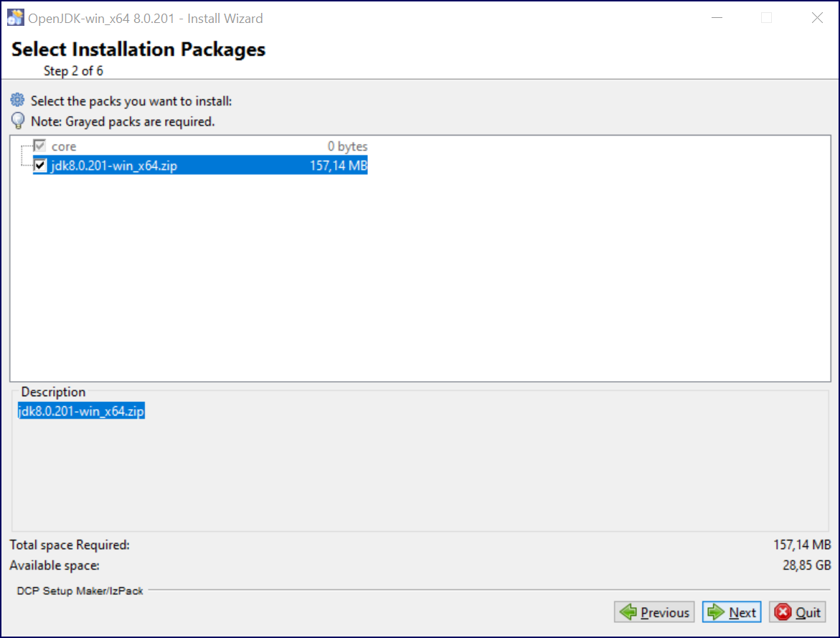
Task: Minimize the Install Wizard window
Action: [x=717, y=18]
